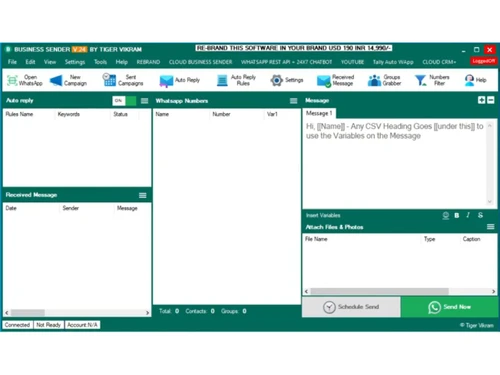Click attachments horizontal scrollbar right arrow
The width and height of the screenshot is (500, 375).
point(494,291)
